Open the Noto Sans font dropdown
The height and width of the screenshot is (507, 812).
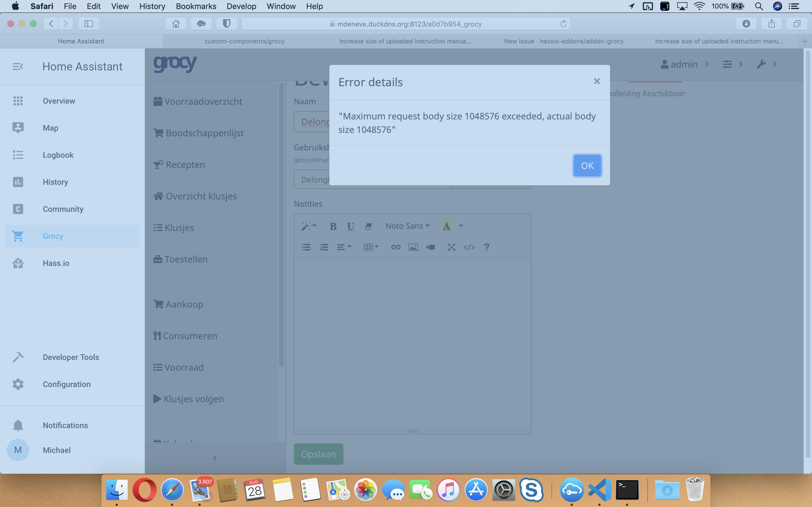point(407,226)
